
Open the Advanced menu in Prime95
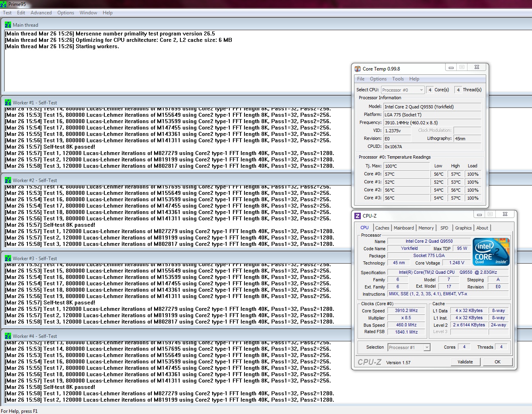(x=41, y=13)
